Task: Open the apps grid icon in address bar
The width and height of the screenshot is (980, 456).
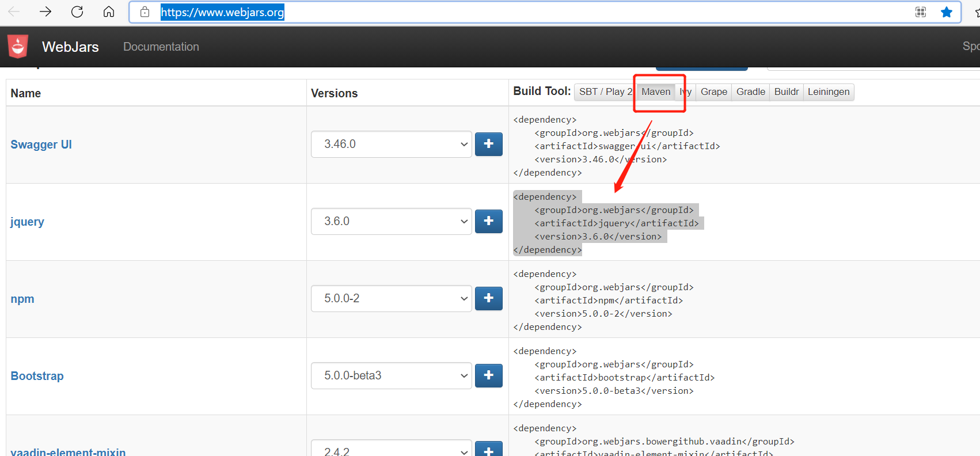Action: 921,12
